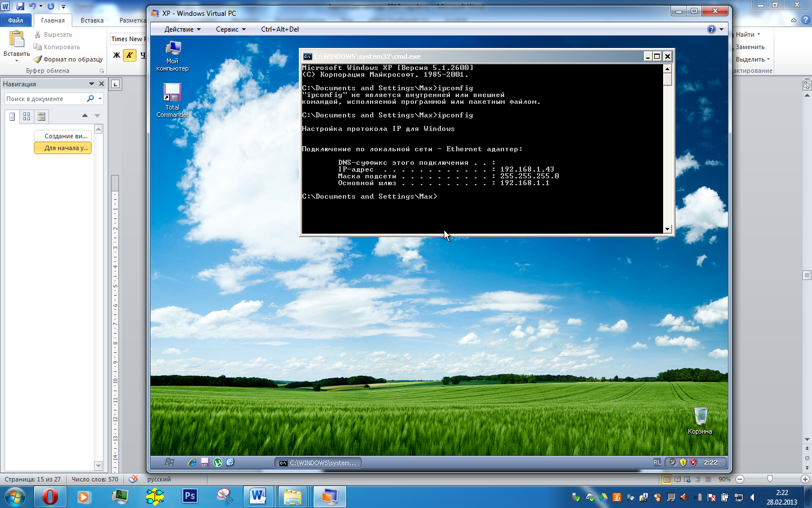Select the search results tab in navigation pane
Screen dimensions: 812x508
click(x=41, y=116)
